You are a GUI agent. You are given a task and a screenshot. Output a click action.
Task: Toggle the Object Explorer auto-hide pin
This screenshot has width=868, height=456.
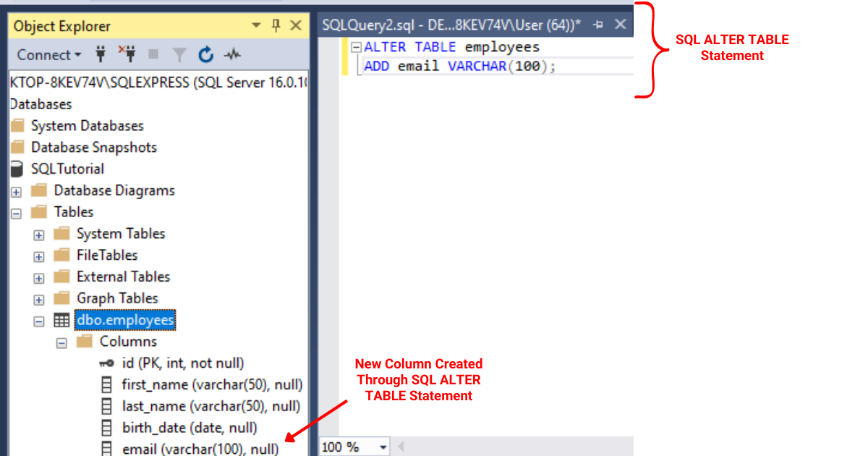click(276, 26)
